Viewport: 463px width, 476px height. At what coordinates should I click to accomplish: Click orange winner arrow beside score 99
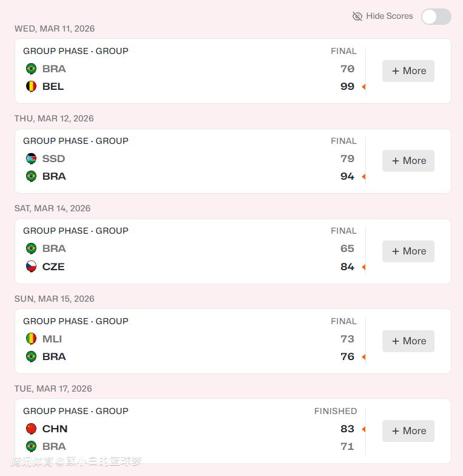pos(363,87)
